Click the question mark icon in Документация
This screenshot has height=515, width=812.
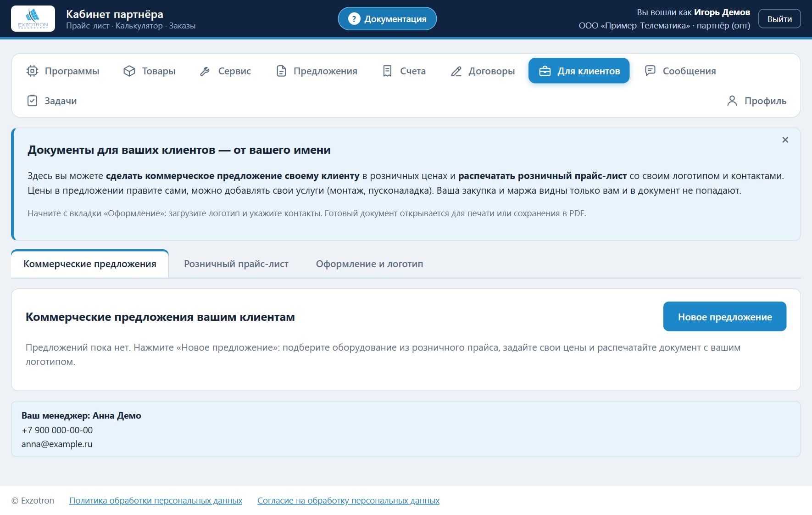click(354, 19)
